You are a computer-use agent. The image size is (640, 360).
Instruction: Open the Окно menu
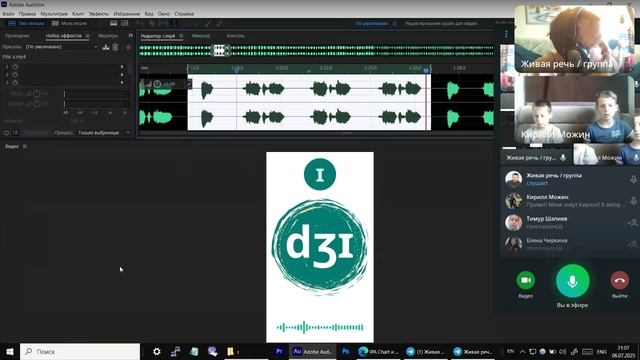point(164,13)
